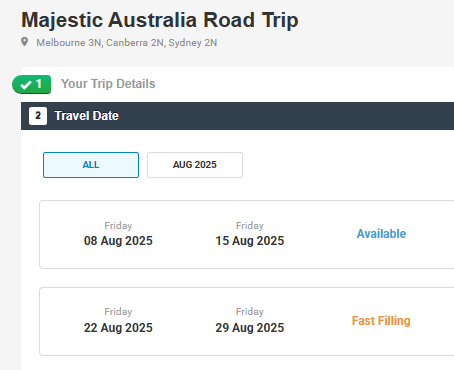454x370 pixels.
Task: Select the ALL dates filter tab
Action: pyautogui.click(x=91, y=165)
